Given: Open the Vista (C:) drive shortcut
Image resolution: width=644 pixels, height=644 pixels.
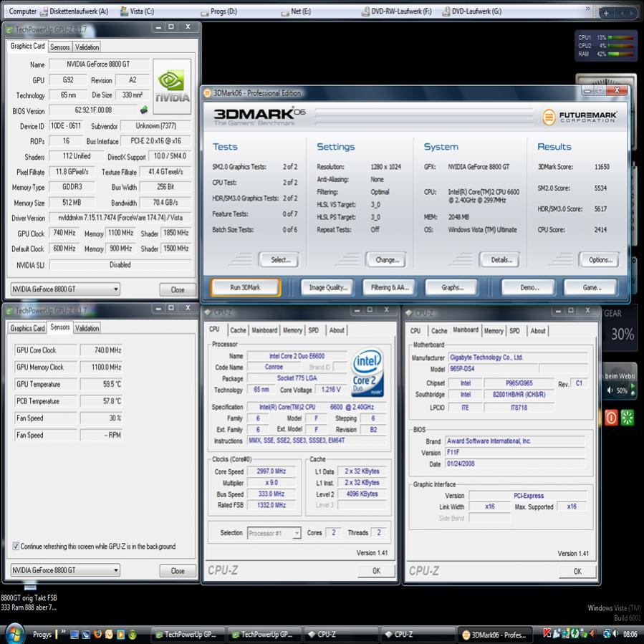Looking at the screenshot, I should coord(137,11).
